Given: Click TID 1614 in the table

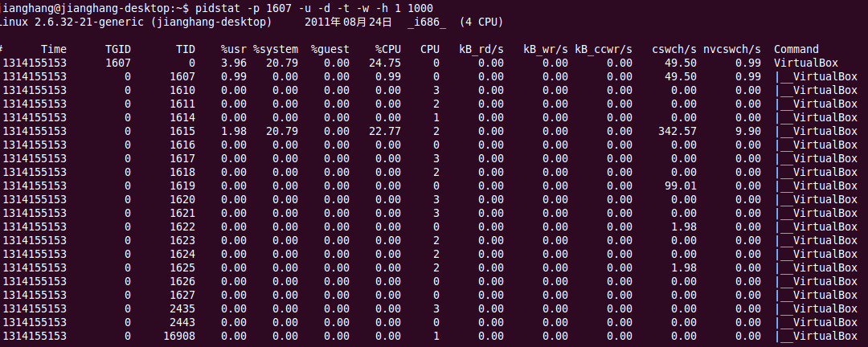Looking at the screenshot, I should [x=182, y=118].
